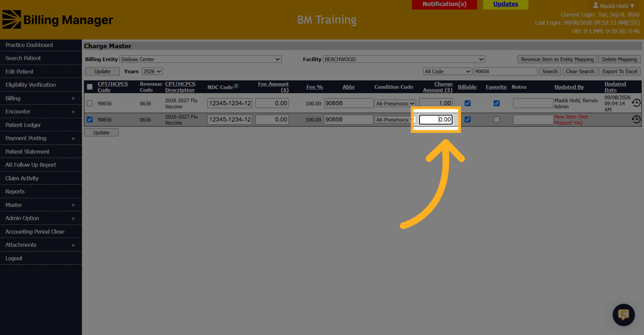Open the All Code search type dropdown
This screenshot has width=644, height=335.
(447, 71)
